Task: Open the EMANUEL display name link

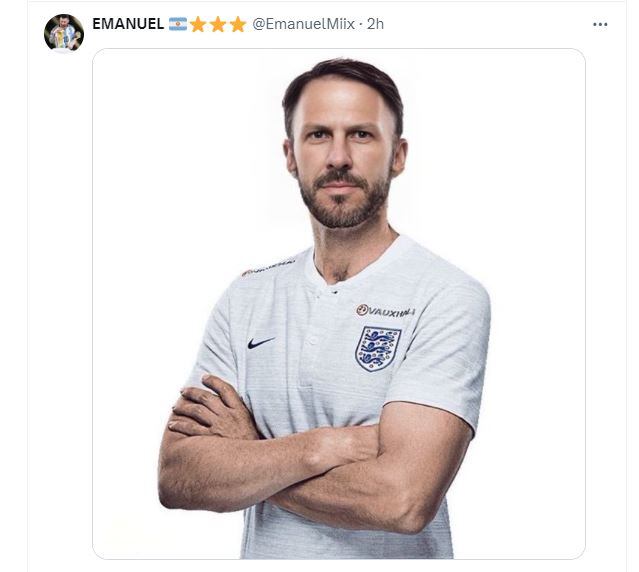Action: click(x=128, y=24)
